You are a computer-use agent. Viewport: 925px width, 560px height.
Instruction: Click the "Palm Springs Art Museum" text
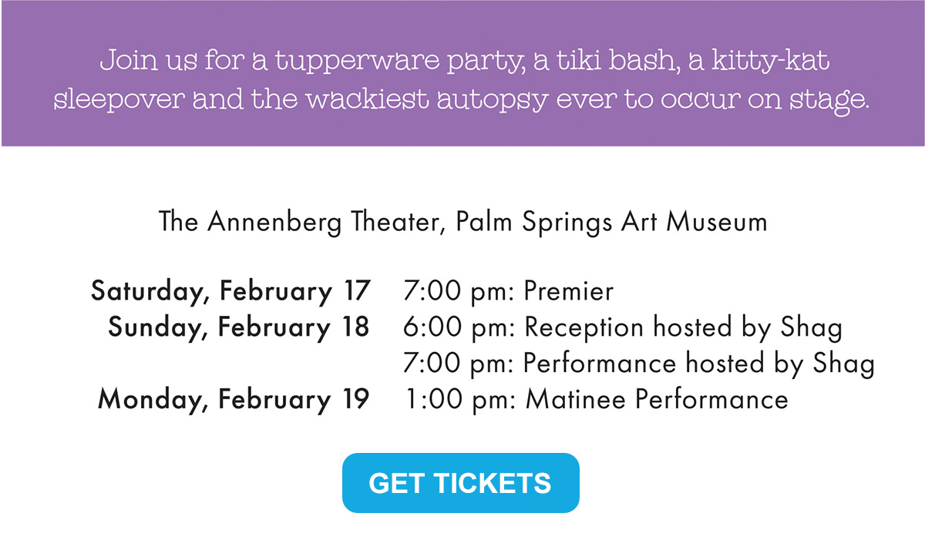click(x=611, y=222)
